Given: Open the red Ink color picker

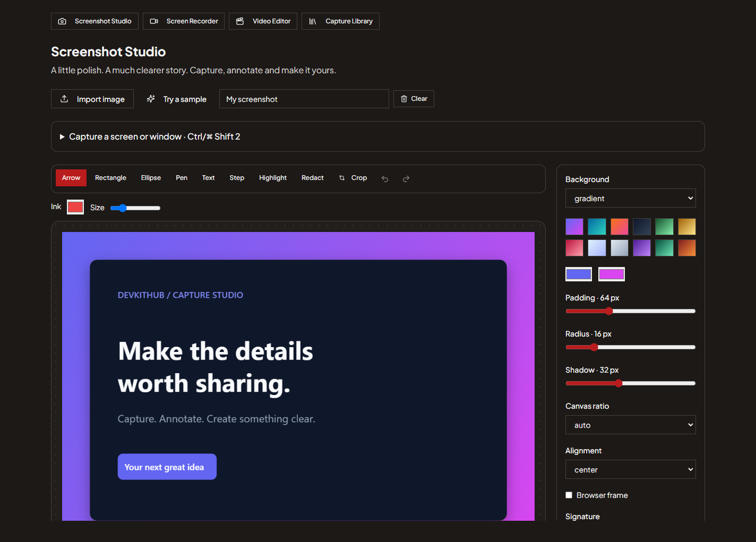Looking at the screenshot, I should 75,207.
